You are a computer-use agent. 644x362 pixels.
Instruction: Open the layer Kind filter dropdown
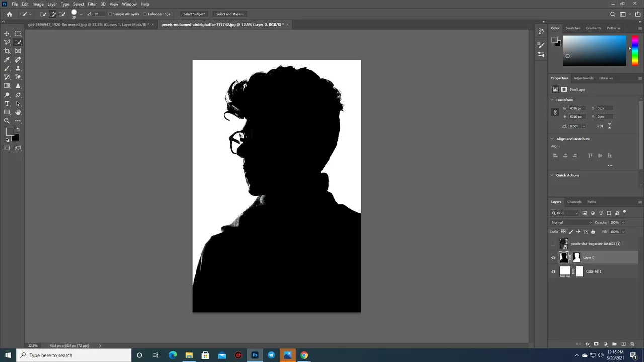565,213
